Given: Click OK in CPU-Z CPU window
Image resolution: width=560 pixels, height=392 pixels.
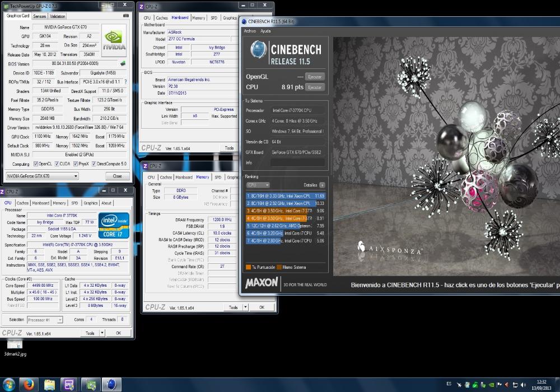Looking at the screenshot, I should (x=119, y=333).
